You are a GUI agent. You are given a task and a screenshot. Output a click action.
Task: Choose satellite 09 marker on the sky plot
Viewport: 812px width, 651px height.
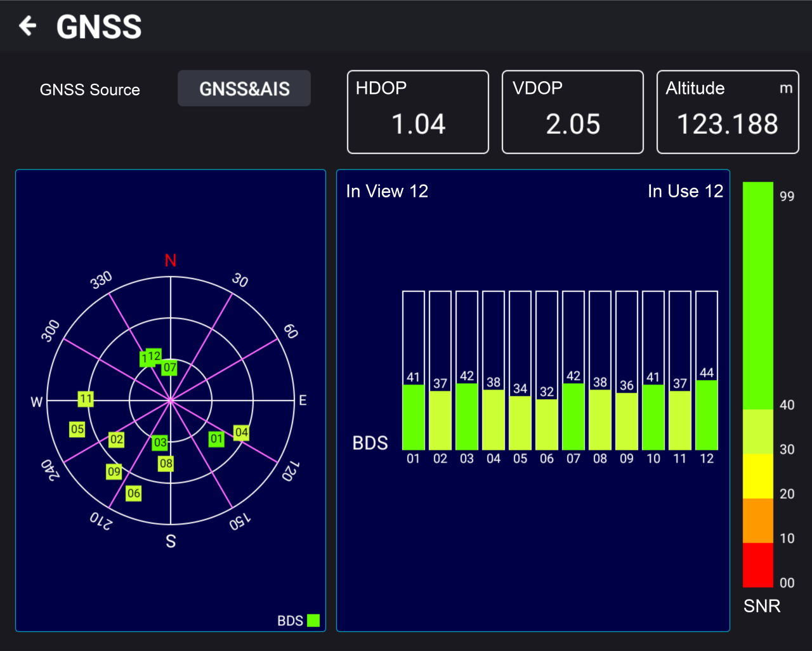114,471
